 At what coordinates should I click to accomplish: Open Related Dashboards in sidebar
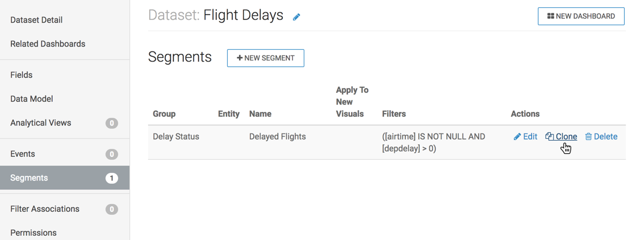[48, 44]
